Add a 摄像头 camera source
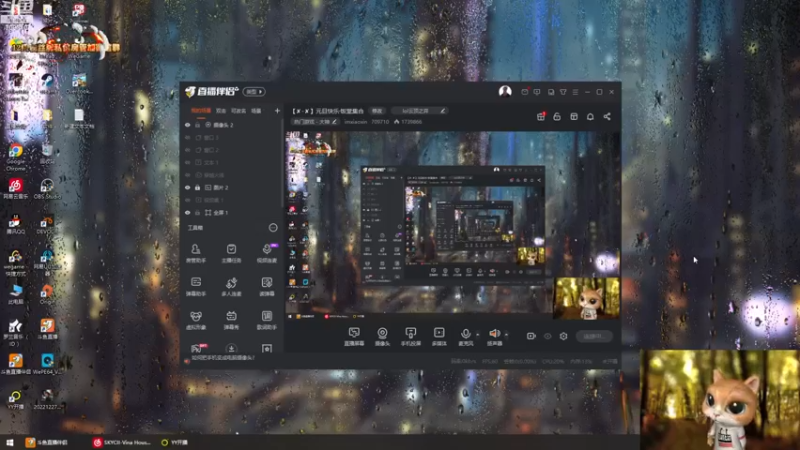The width and height of the screenshot is (800, 450). pyautogui.click(x=382, y=337)
